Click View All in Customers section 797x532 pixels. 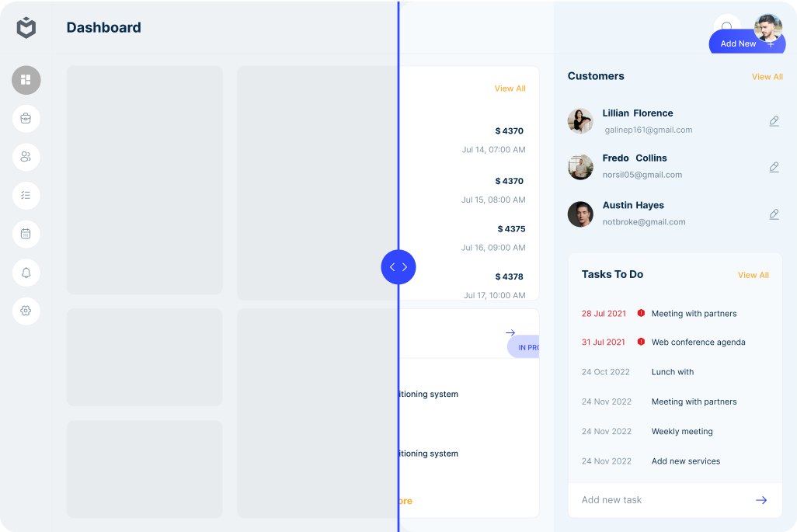pyautogui.click(x=767, y=77)
